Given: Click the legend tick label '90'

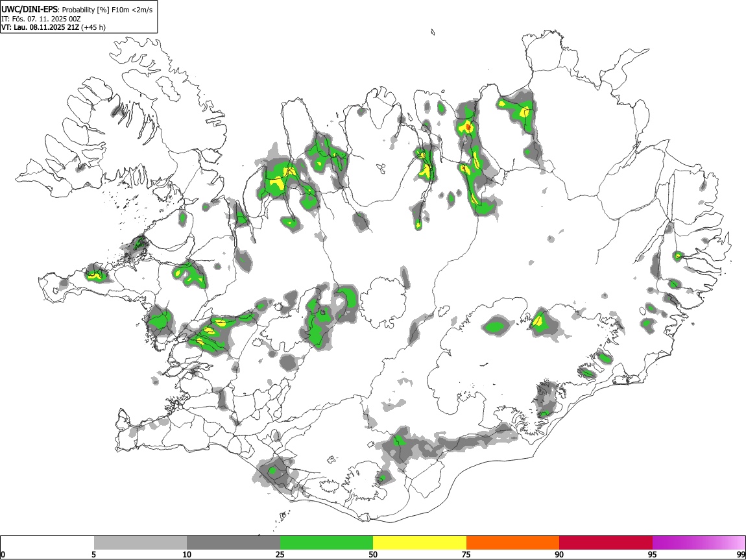Looking at the screenshot, I should [559, 554].
